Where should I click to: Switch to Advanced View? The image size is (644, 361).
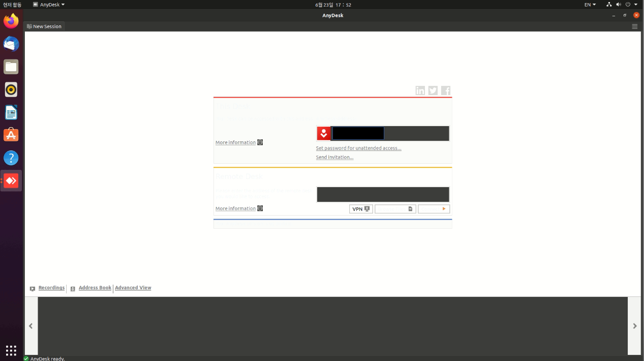133,288
